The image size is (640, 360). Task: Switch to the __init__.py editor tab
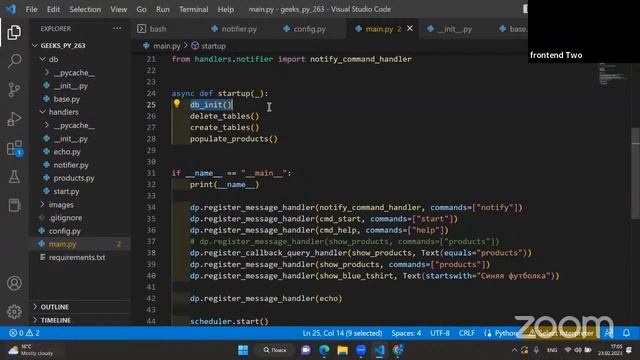click(455, 29)
